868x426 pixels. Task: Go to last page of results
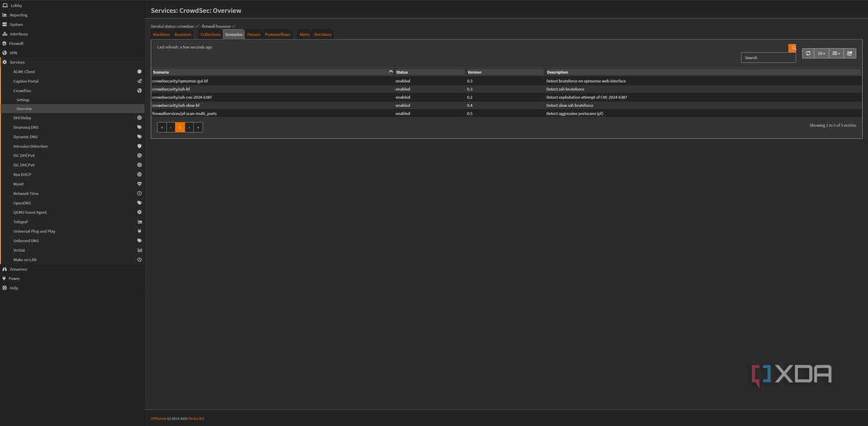198,127
